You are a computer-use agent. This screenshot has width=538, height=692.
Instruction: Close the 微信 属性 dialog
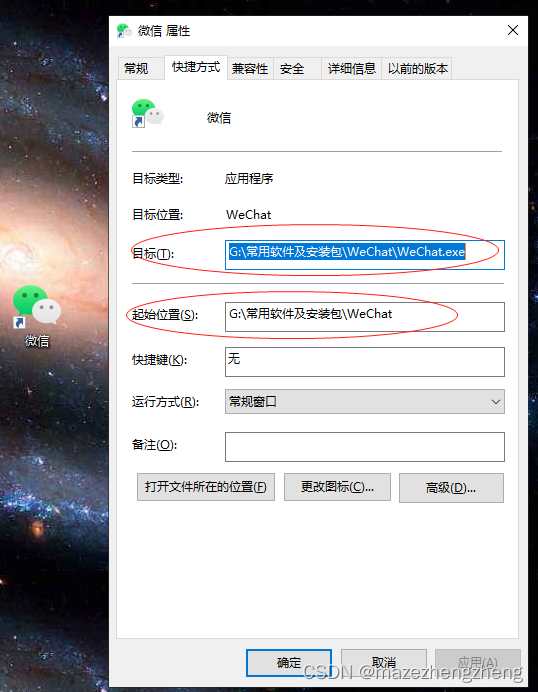pyautogui.click(x=513, y=30)
